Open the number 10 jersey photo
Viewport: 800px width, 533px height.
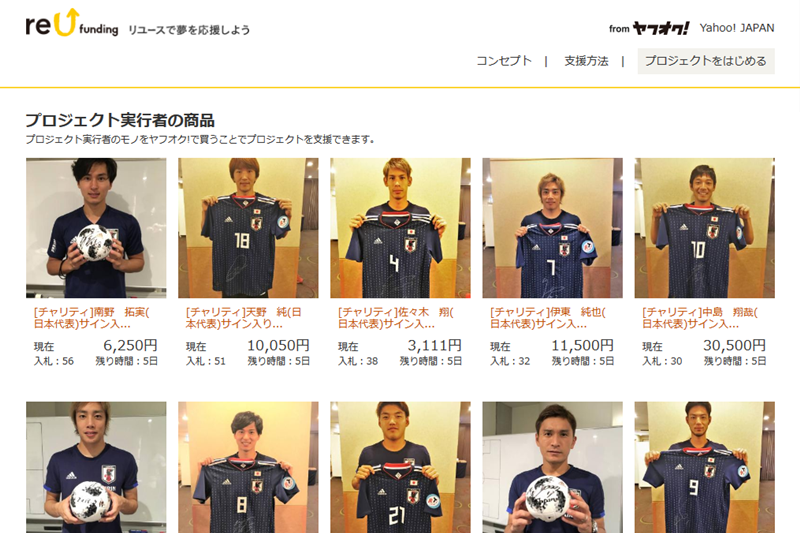coord(705,228)
